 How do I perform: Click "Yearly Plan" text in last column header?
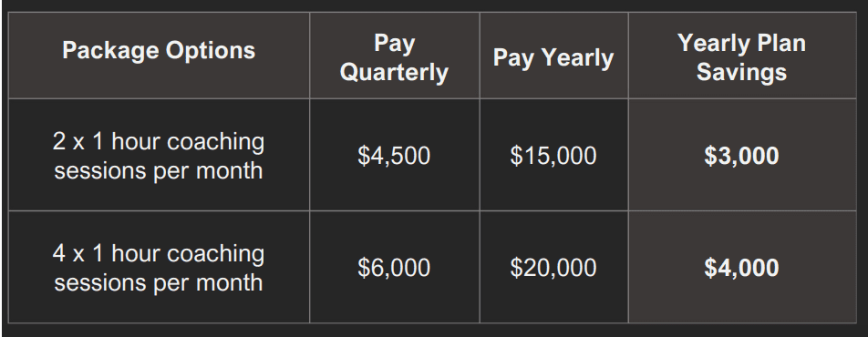click(742, 43)
